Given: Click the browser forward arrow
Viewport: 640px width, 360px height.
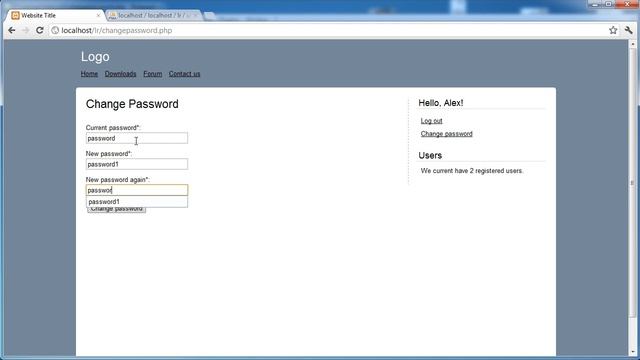Looking at the screenshot, I should click(25, 30).
